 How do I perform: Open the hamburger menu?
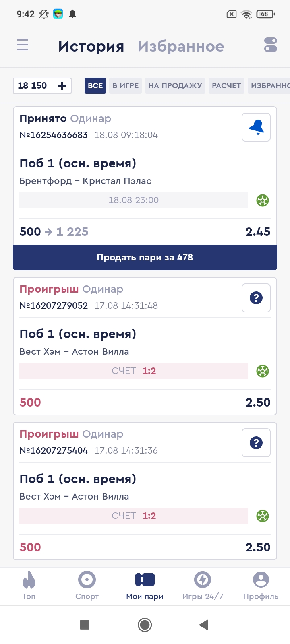[23, 45]
